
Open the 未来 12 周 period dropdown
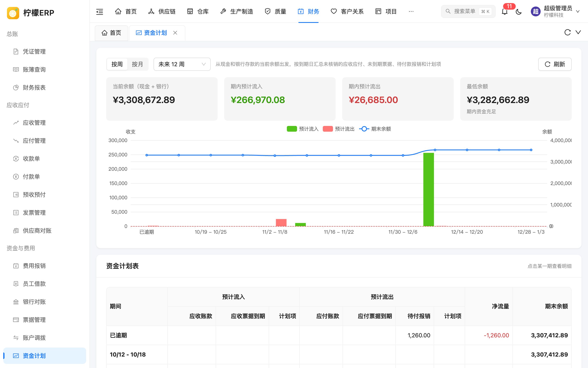182,64
